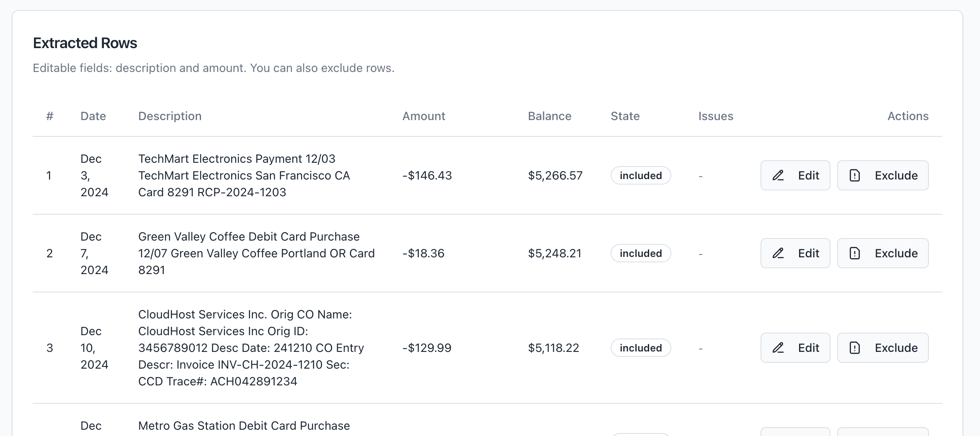
Task: Click the pencil Edit icon on TechMart Electronics row
Action: tap(778, 175)
